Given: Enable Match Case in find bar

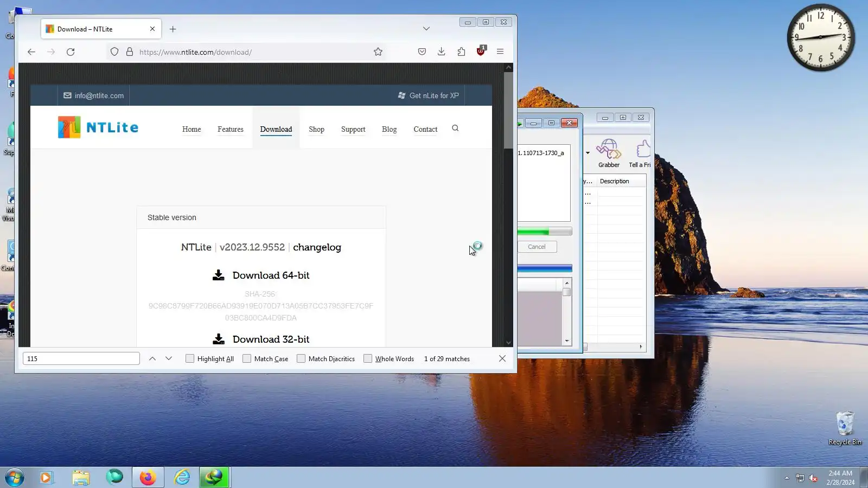Looking at the screenshot, I should [247, 359].
